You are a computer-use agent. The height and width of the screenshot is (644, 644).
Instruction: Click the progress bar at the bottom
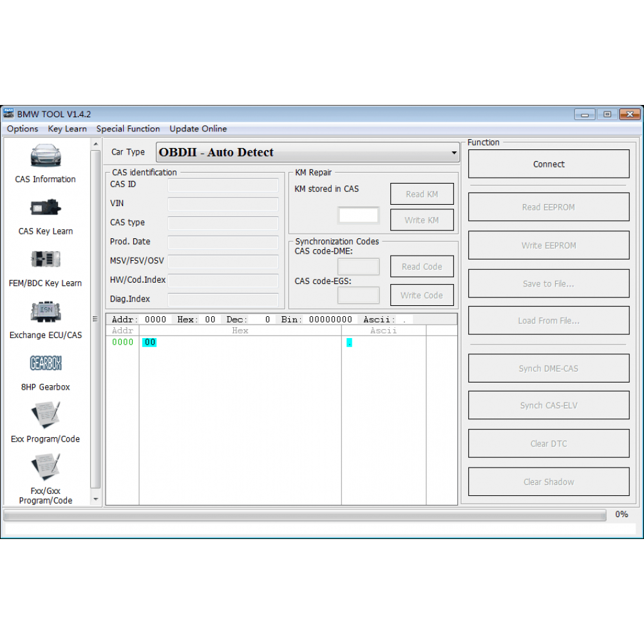[x=305, y=515]
